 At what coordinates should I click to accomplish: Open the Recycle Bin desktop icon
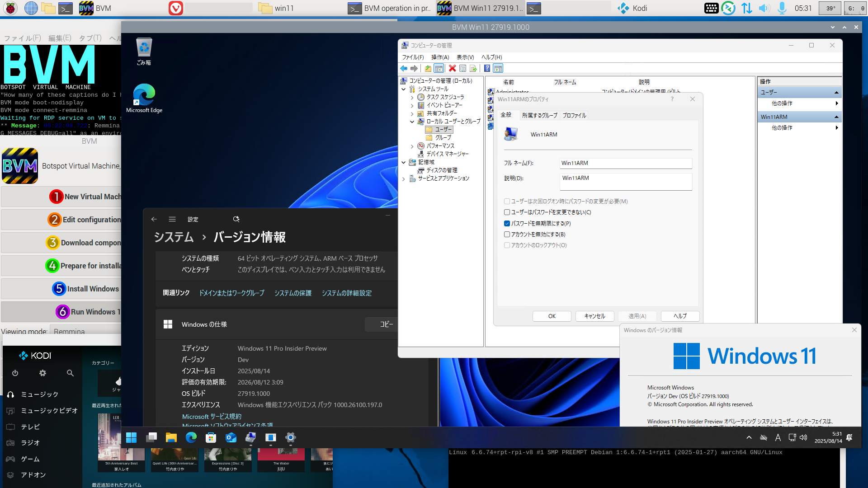(144, 52)
